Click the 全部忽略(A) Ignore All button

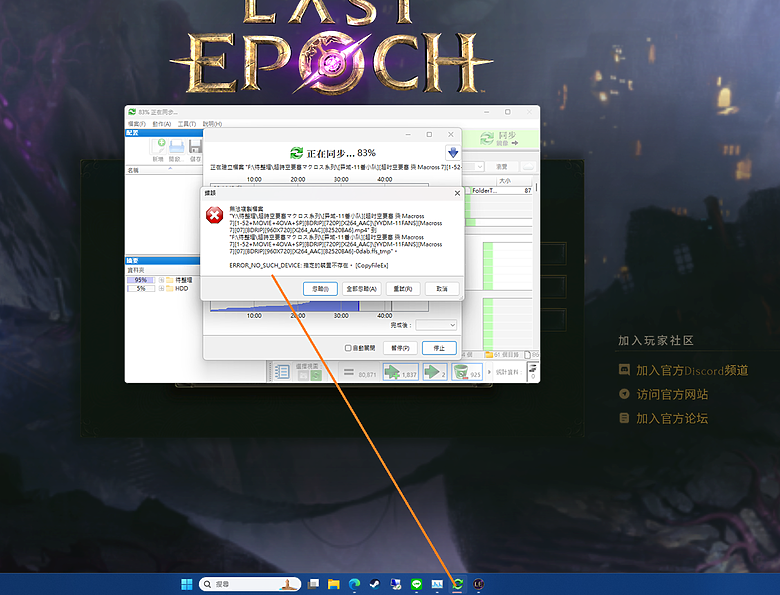[x=362, y=289]
